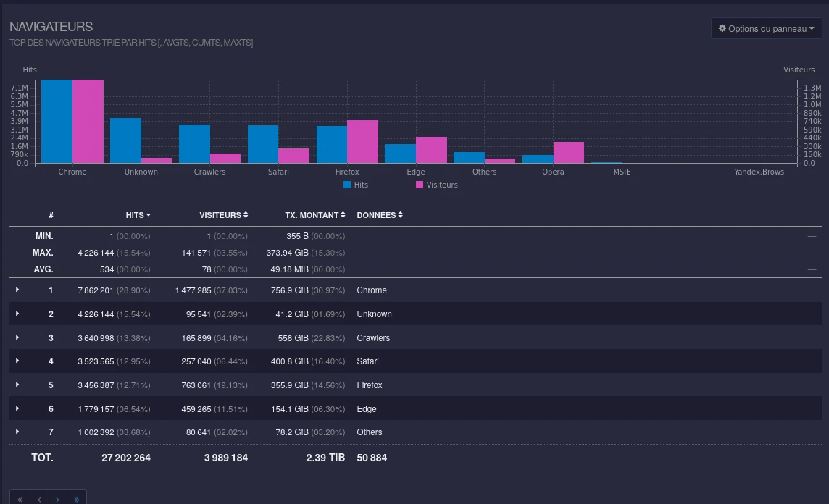
Task: Click the Chrome hits bar in chart
Action: click(57, 122)
